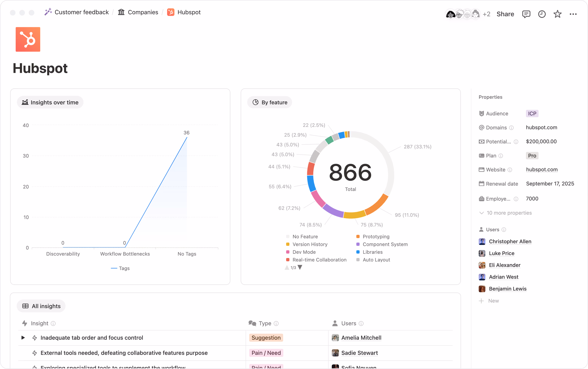Click the large Hubspot page logo
The width and height of the screenshot is (588, 369).
pos(28,39)
